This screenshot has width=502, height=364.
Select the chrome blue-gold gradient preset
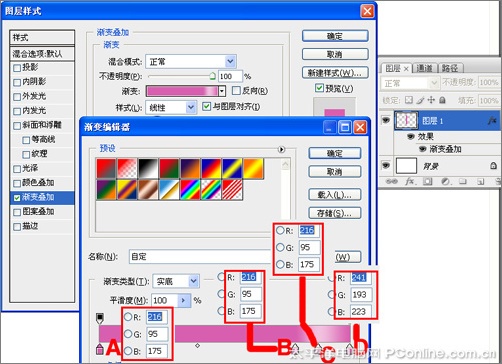[x=169, y=189]
